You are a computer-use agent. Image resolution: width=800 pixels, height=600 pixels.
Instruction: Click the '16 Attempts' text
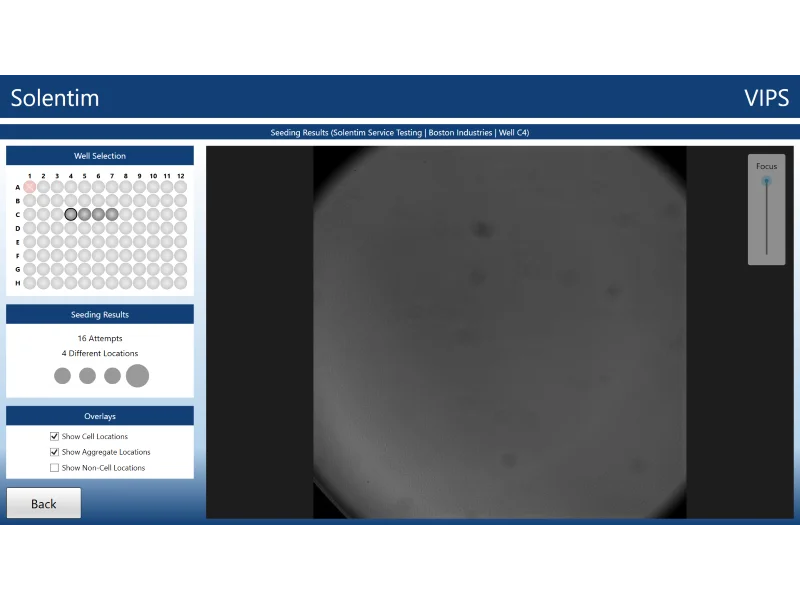tap(100, 338)
